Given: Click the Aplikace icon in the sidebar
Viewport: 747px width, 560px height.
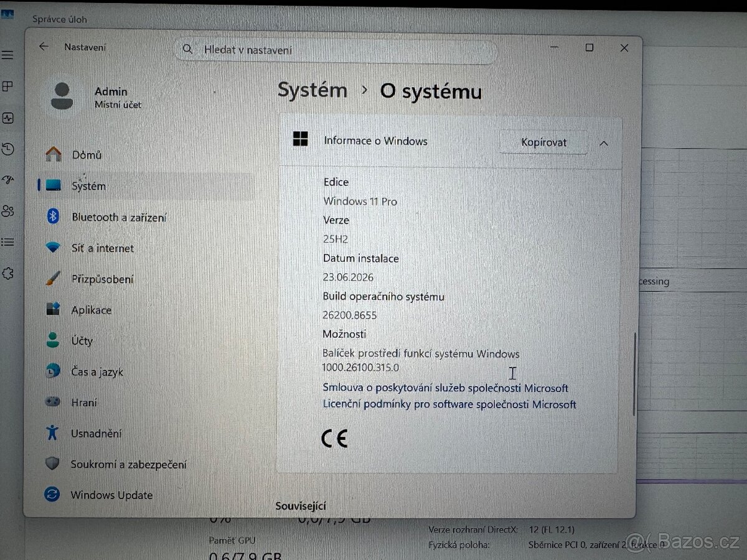Looking at the screenshot, I should coord(53,309).
